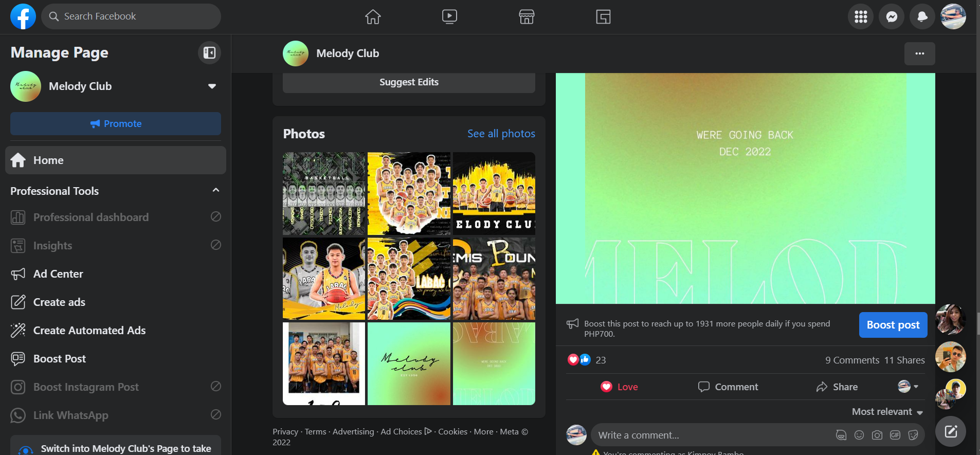980x455 pixels.
Task: Switch who is interacting on the post
Action: pos(908,387)
